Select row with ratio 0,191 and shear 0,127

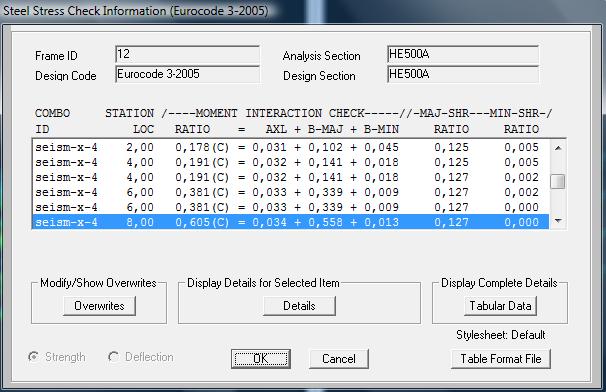(291, 177)
